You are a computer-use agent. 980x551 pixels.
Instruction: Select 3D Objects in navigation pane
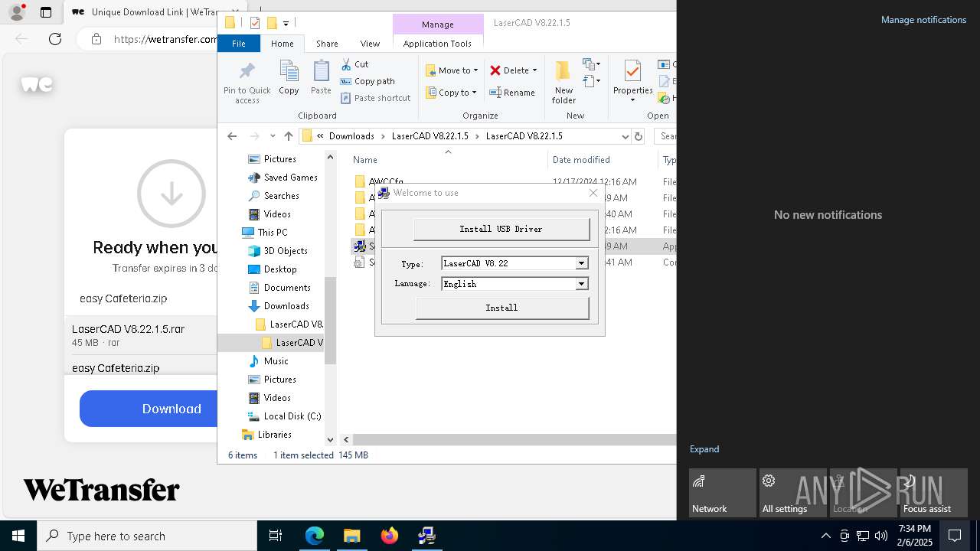(x=277, y=251)
